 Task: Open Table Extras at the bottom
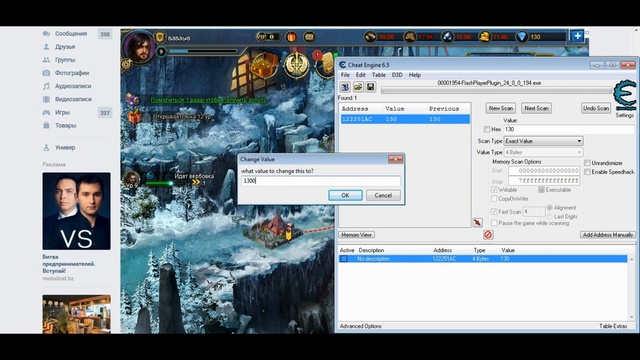coord(613,326)
